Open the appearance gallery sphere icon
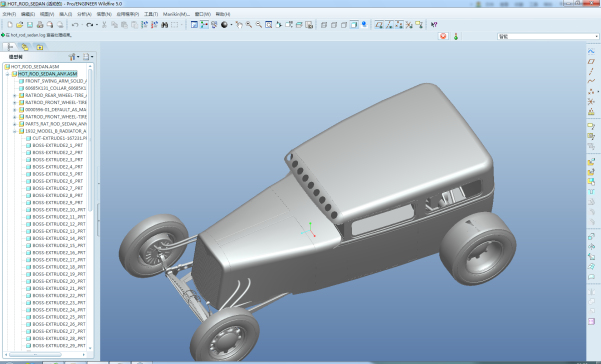Image resolution: width=601 pixels, height=364 pixels. pos(224,25)
